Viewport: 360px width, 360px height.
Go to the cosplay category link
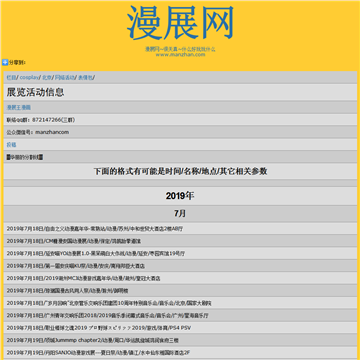(x=29, y=77)
